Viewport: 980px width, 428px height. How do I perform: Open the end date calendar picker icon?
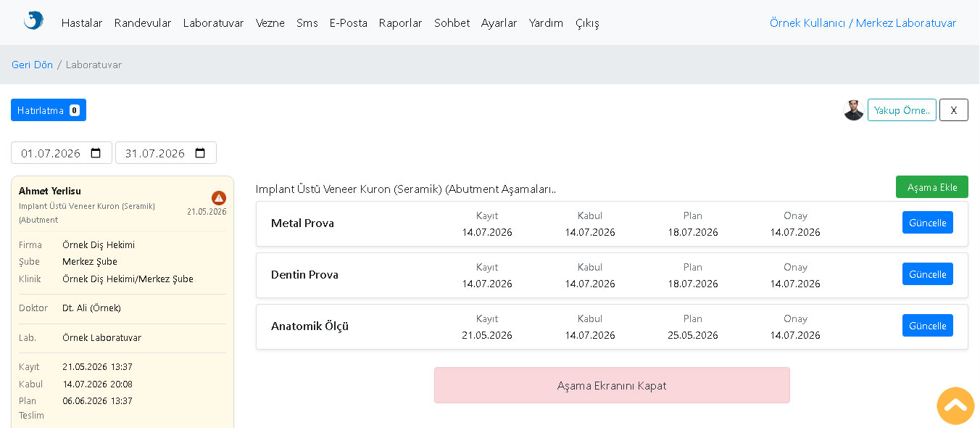tap(200, 153)
